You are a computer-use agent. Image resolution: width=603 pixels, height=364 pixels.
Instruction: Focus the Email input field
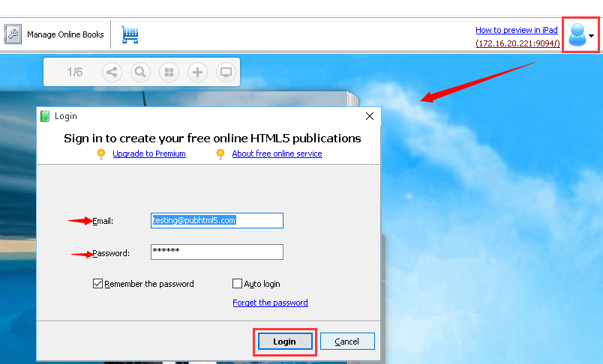pos(217,220)
